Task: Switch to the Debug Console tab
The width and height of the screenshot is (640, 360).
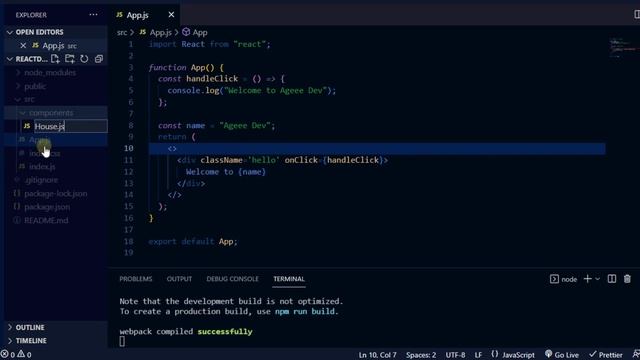Action: (232, 279)
